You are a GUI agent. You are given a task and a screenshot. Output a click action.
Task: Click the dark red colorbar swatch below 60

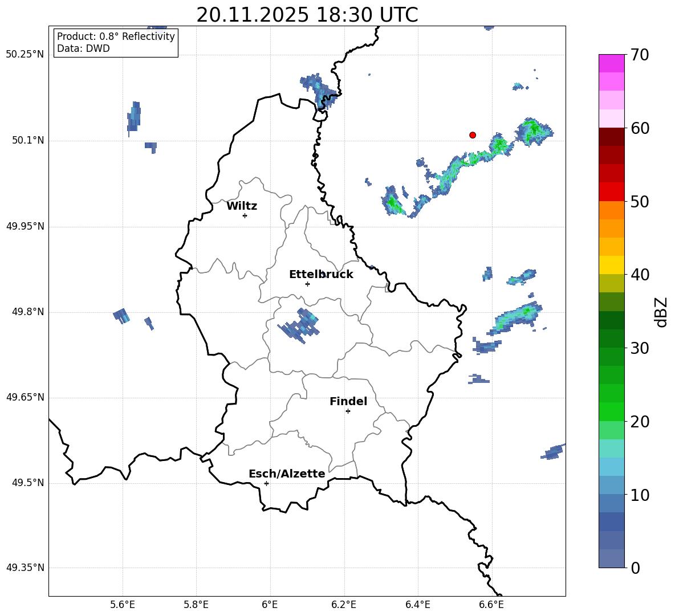611,137
